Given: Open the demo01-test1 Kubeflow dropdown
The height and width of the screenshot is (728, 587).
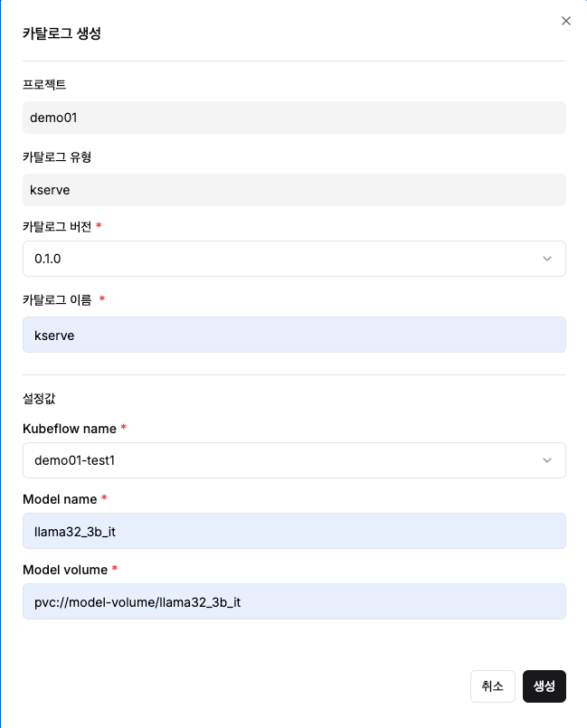Looking at the screenshot, I should (x=294, y=460).
